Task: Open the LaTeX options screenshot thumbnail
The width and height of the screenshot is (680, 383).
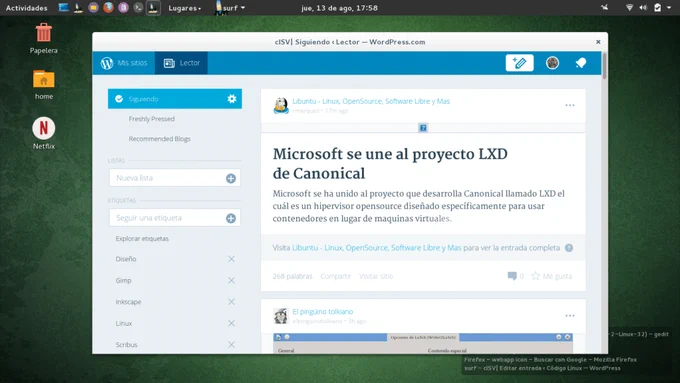Action: coord(423,343)
